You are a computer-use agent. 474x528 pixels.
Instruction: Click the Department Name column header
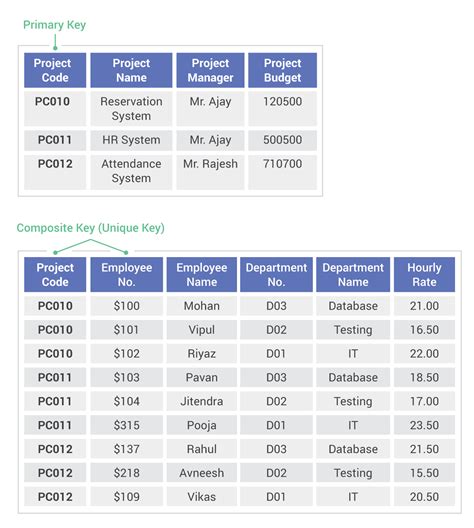coord(353,275)
